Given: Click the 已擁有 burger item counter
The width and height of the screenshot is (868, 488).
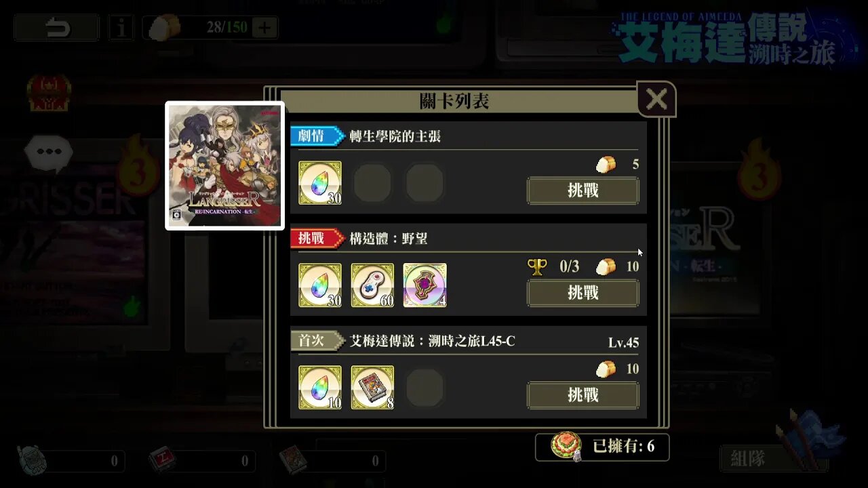Looking at the screenshot, I should pyautogui.click(x=602, y=447).
